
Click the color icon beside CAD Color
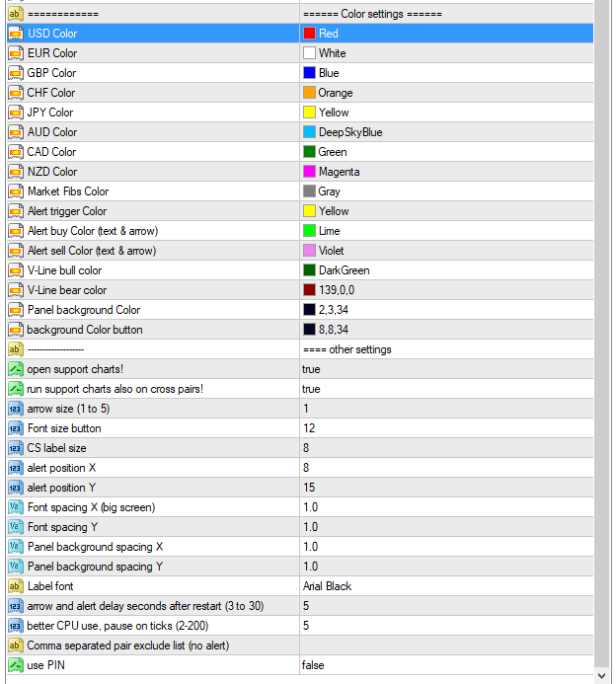(x=16, y=152)
